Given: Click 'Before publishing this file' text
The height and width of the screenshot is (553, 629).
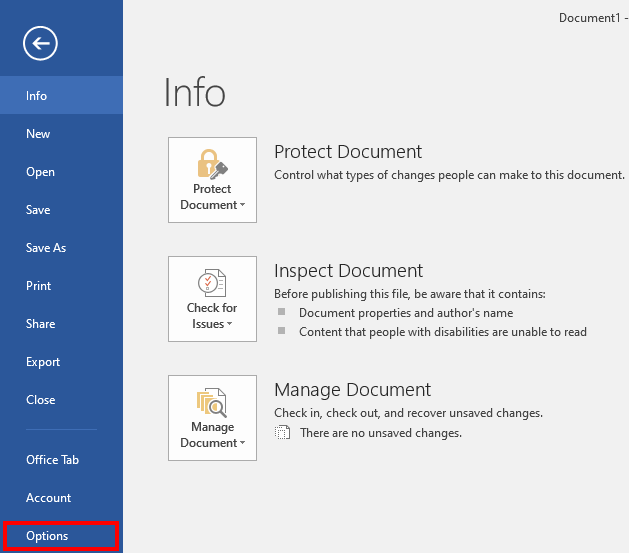Looking at the screenshot, I should [410, 294].
